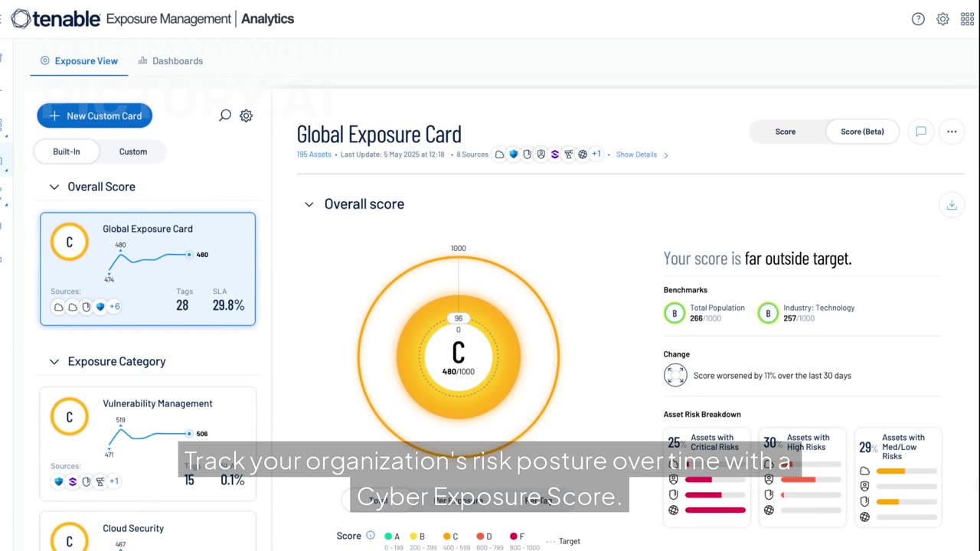Click the central C score gauge

(459, 357)
